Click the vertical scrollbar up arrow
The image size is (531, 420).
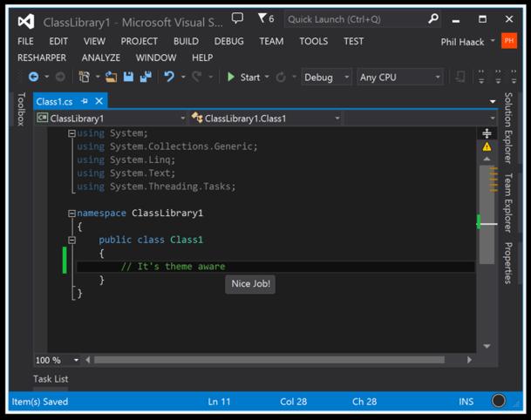487,159
